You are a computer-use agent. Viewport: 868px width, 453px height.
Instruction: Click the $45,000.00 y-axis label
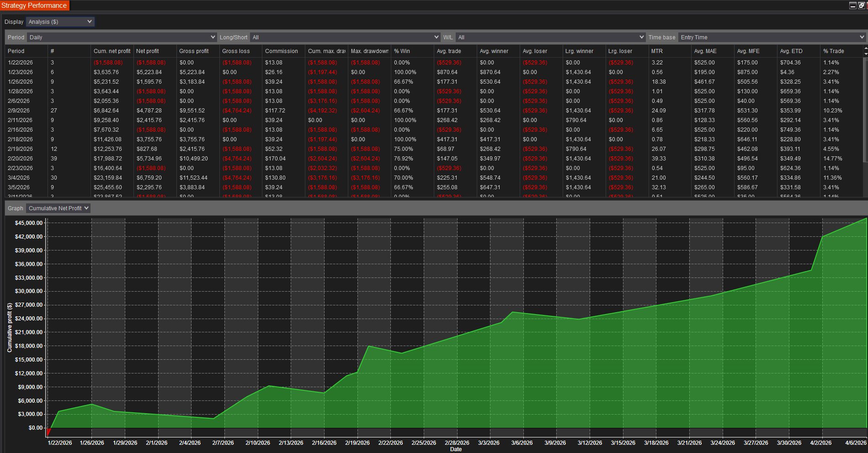[x=29, y=223]
